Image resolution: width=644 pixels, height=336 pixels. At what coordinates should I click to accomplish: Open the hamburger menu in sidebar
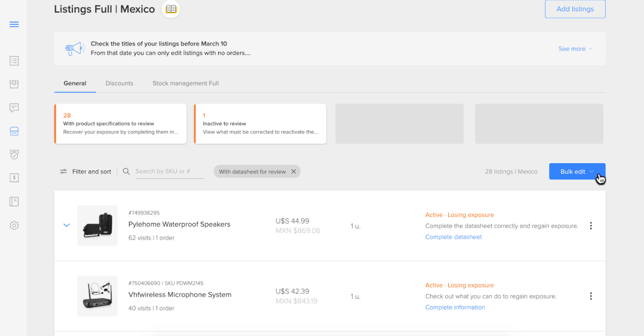pos(14,25)
